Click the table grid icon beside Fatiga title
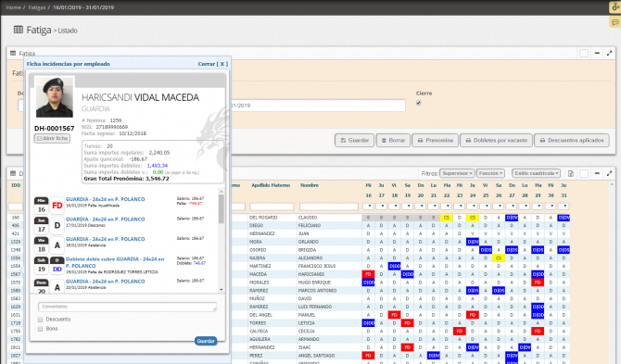Viewport: 621px width, 364px height. click(x=19, y=30)
